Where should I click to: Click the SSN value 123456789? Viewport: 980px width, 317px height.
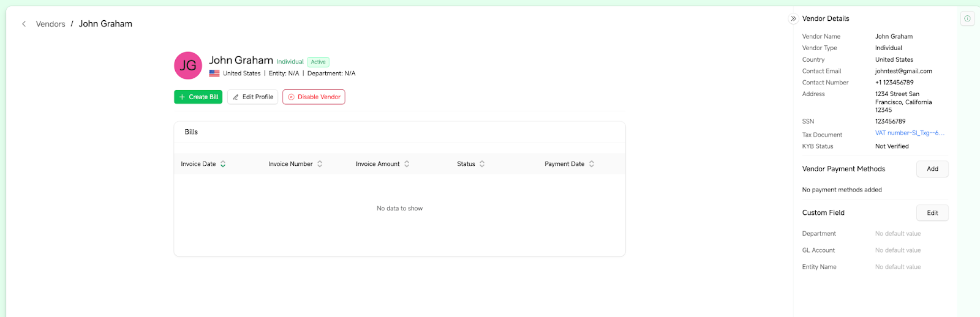point(890,121)
